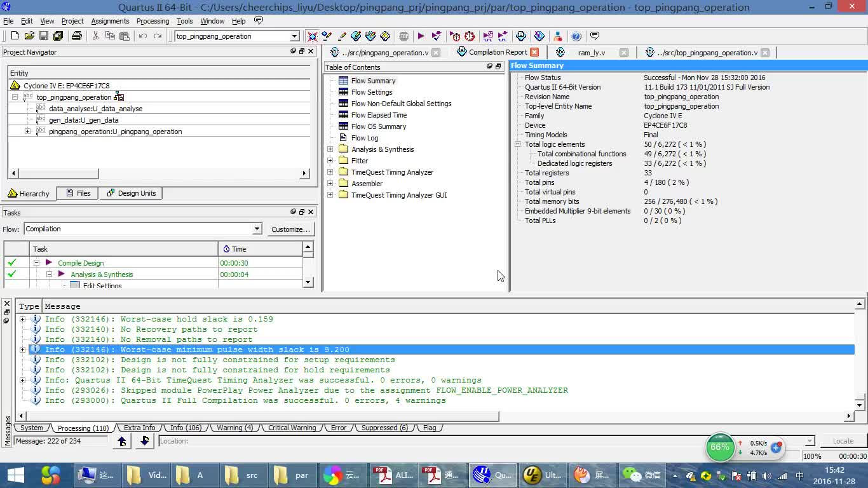Click the Redo arrow toolbar icon

point(158,36)
